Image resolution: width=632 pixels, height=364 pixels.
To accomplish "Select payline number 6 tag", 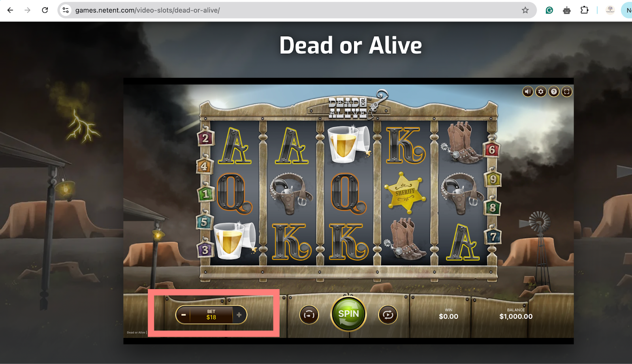I will click(x=492, y=150).
